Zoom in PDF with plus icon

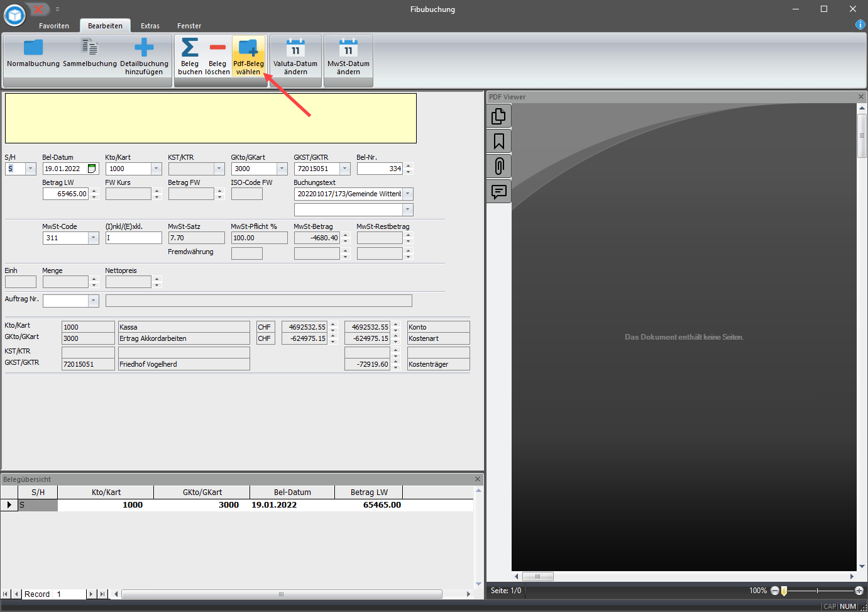pos(859,591)
